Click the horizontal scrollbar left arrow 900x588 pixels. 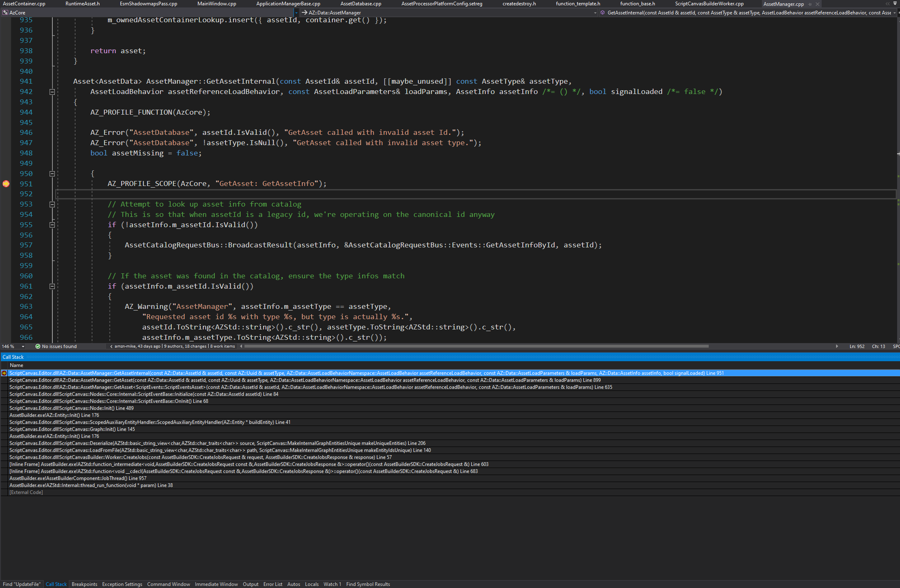[x=241, y=346]
